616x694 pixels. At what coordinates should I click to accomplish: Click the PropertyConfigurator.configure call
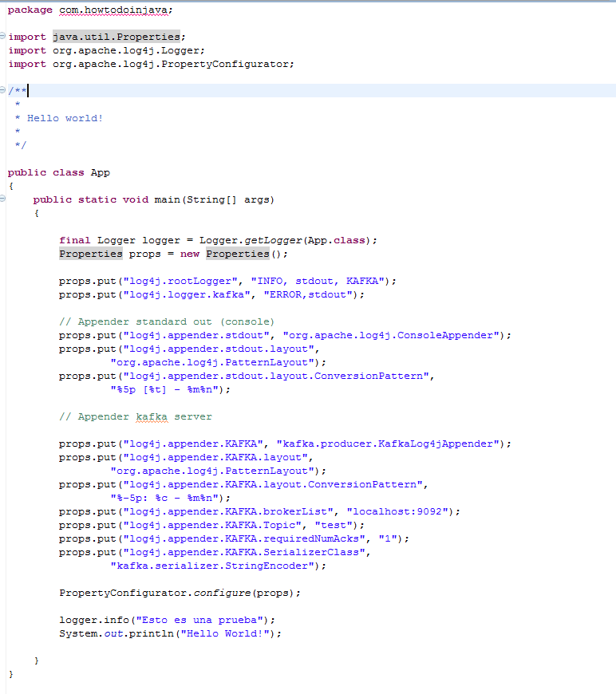coord(180,593)
